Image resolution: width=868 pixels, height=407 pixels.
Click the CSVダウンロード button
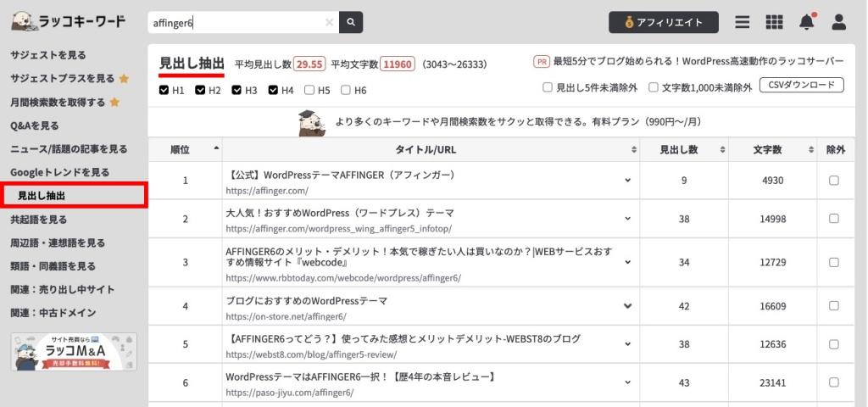click(802, 86)
